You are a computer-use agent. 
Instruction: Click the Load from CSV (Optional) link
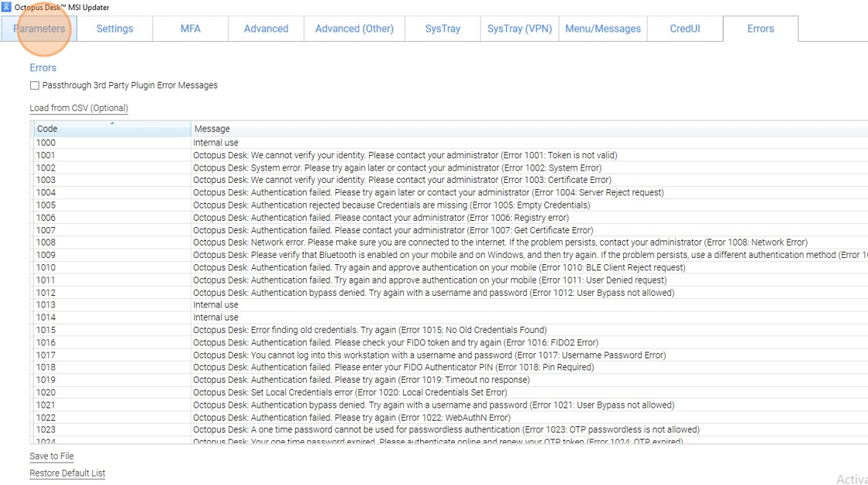tap(78, 108)
